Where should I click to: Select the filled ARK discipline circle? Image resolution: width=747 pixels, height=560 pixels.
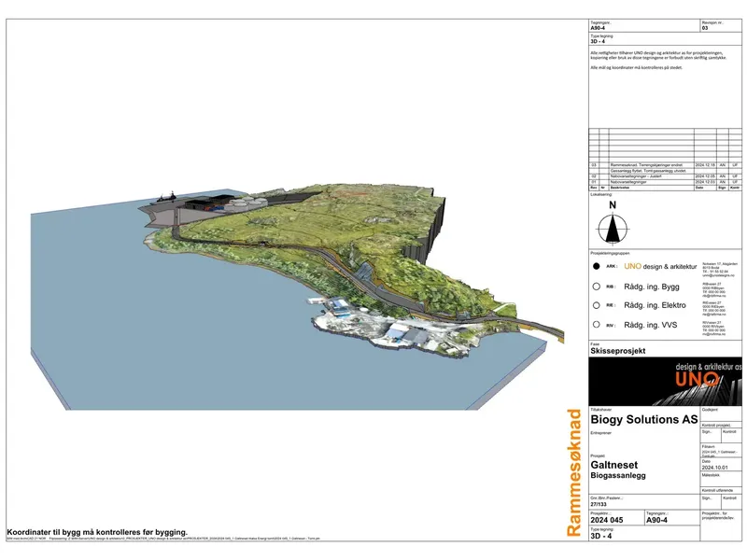(x=596, y=266)
